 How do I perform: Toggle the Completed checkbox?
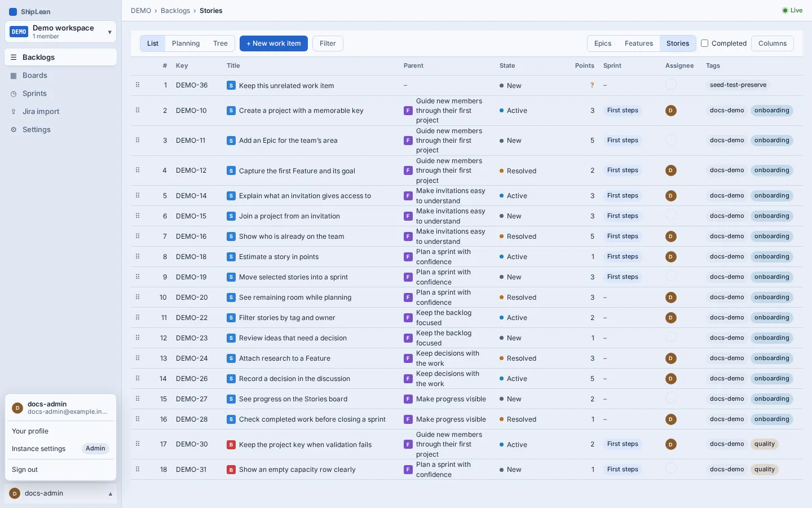tap(704, 43)
